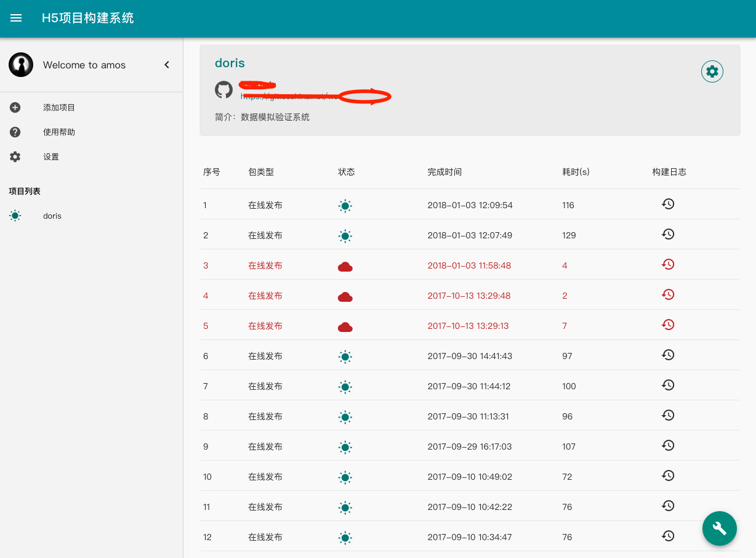
Task: Click the doris project title
Action: pos(230,63)
